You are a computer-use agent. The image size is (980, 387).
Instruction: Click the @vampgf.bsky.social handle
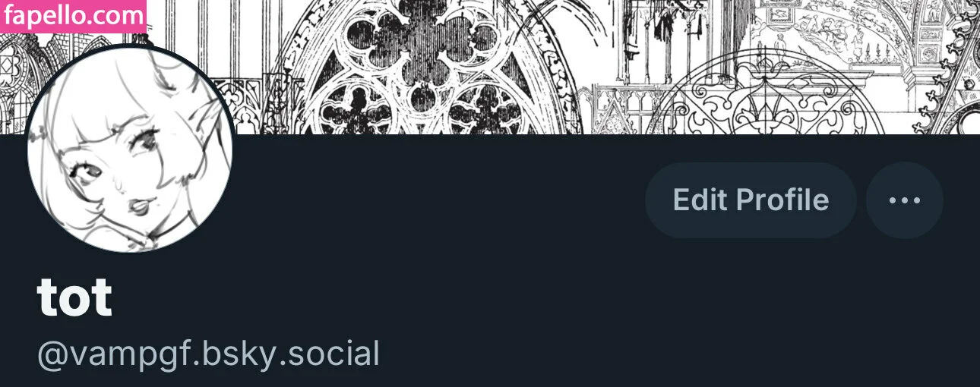pyautogui.click(x=208, y=355)
